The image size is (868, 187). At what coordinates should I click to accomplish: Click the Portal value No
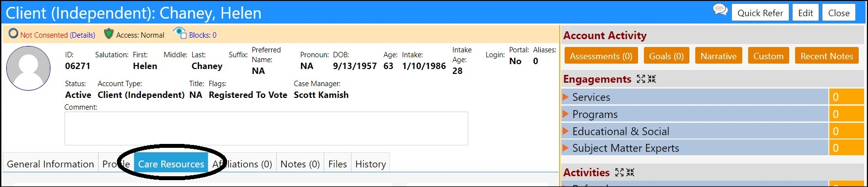[x=515, y=61]
